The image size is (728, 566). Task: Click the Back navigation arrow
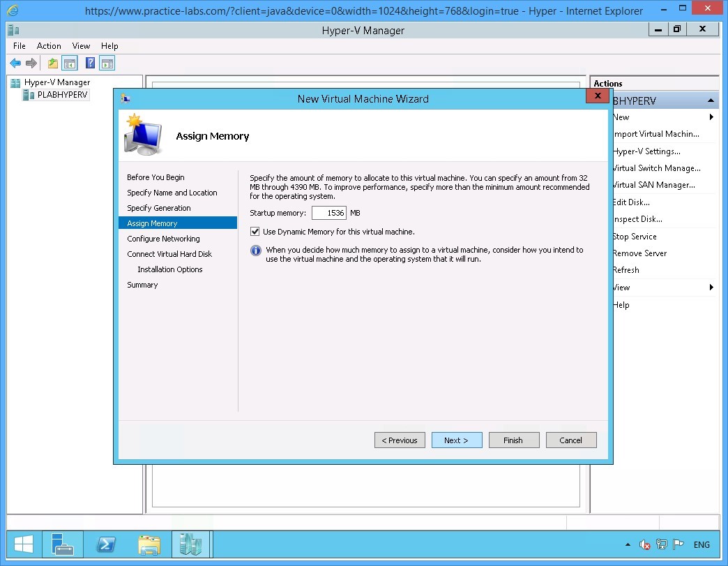pyautogui.click(x=15, y=63)
